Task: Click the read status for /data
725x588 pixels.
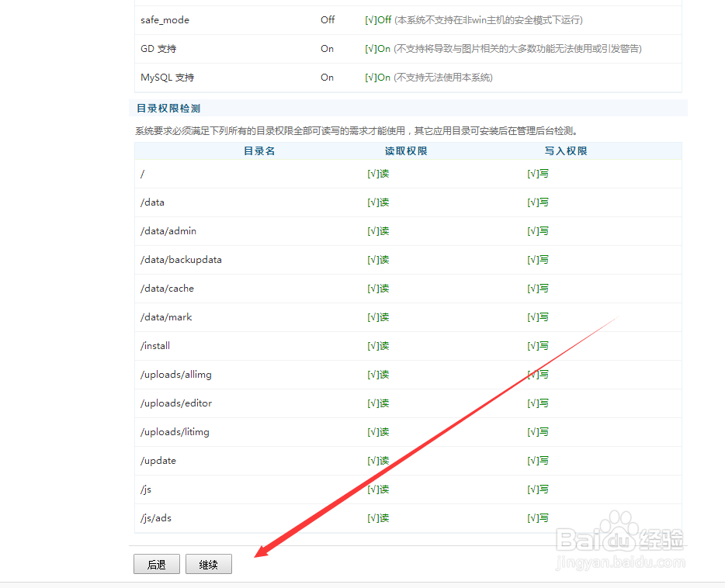Action: pyautogui.click(x=378, y=202)
